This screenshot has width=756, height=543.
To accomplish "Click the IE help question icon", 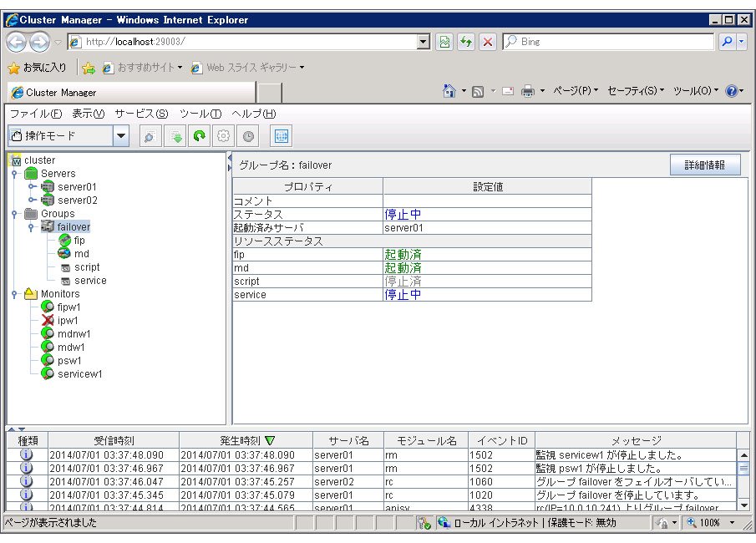I will pos(732,91).
